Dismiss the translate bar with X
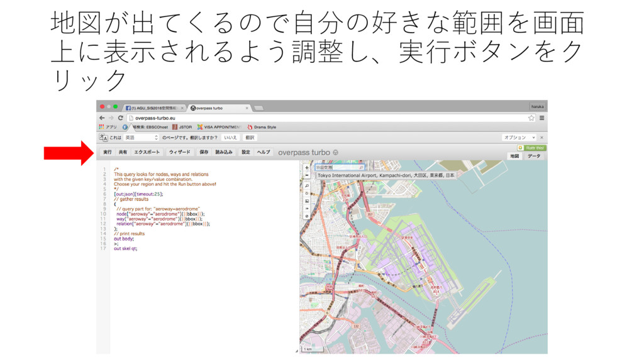Screen dimensions: 644x362 click(x=541, y=138)
